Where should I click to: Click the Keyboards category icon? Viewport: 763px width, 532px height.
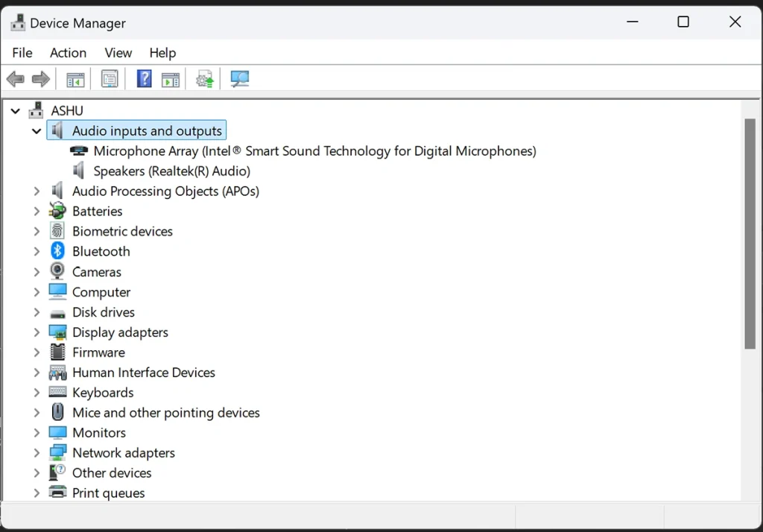tap(57, 392)
